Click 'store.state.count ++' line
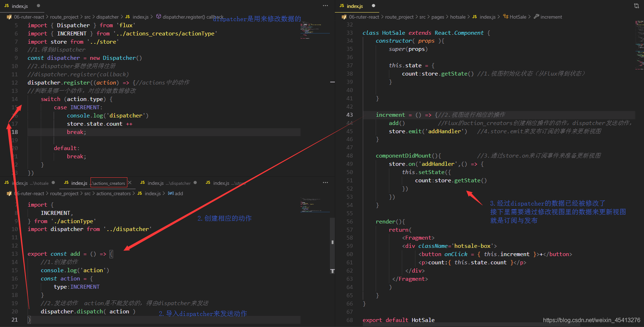Image resolution: width=644 pixels, height=327 pixels. [99, 124]
